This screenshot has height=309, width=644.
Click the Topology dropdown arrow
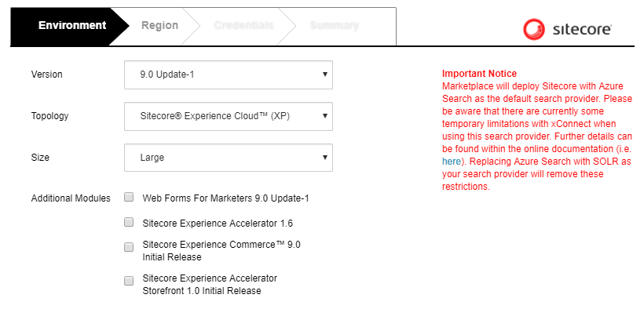[x=324, y=116]
